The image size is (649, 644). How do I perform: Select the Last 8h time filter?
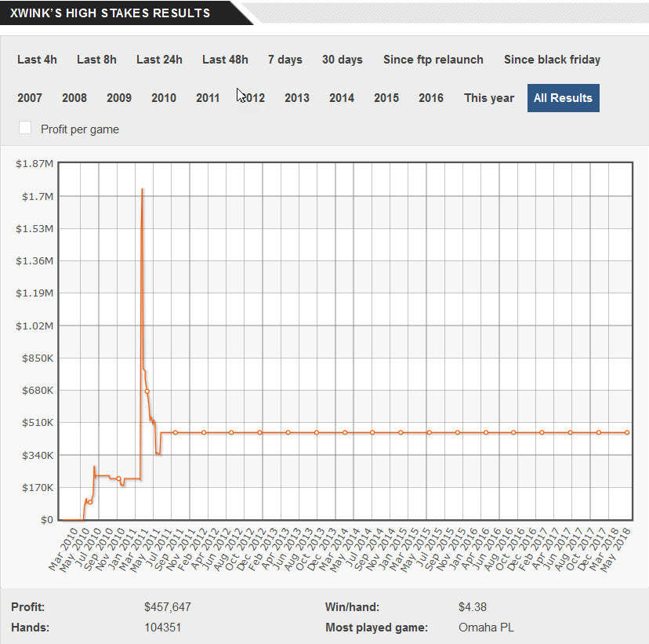point(96,60)
